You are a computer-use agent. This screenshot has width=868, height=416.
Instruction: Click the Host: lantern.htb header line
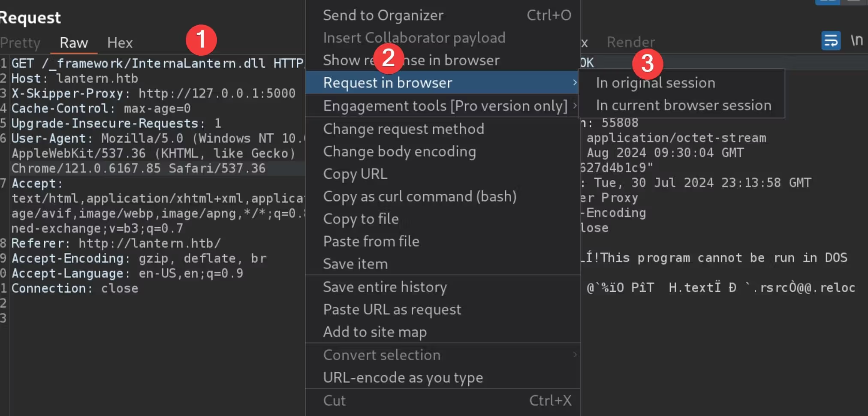(75, 78)
